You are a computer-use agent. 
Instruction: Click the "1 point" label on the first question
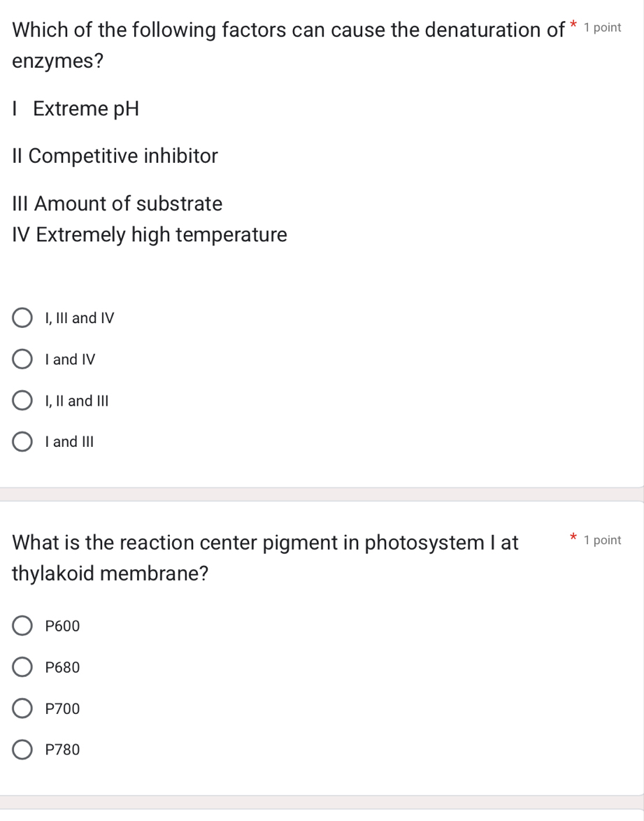(602, 27)
